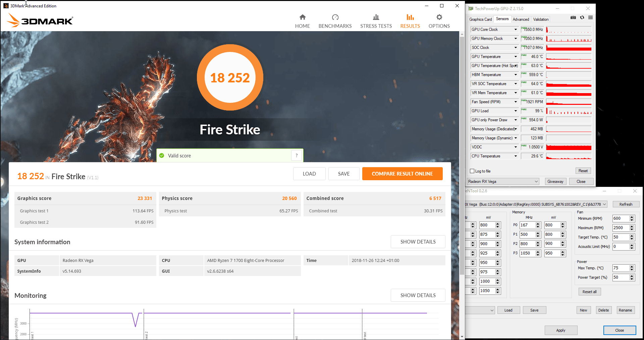Click the 3DMark logo in the header
Image resolution: width=644 pixels, height=340 pixels.
(x=40, y=20)
